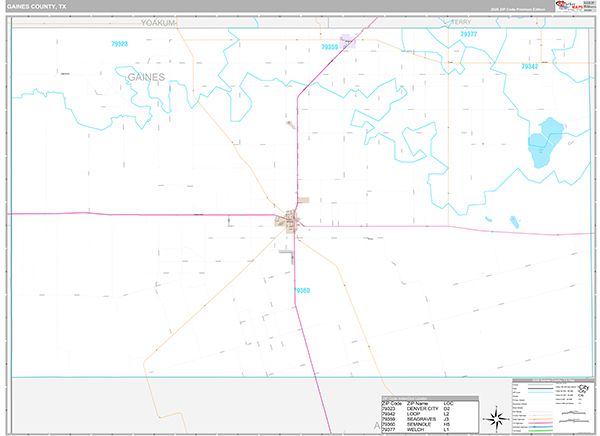Select the 79359 ZIP code label

pos(330,46)
